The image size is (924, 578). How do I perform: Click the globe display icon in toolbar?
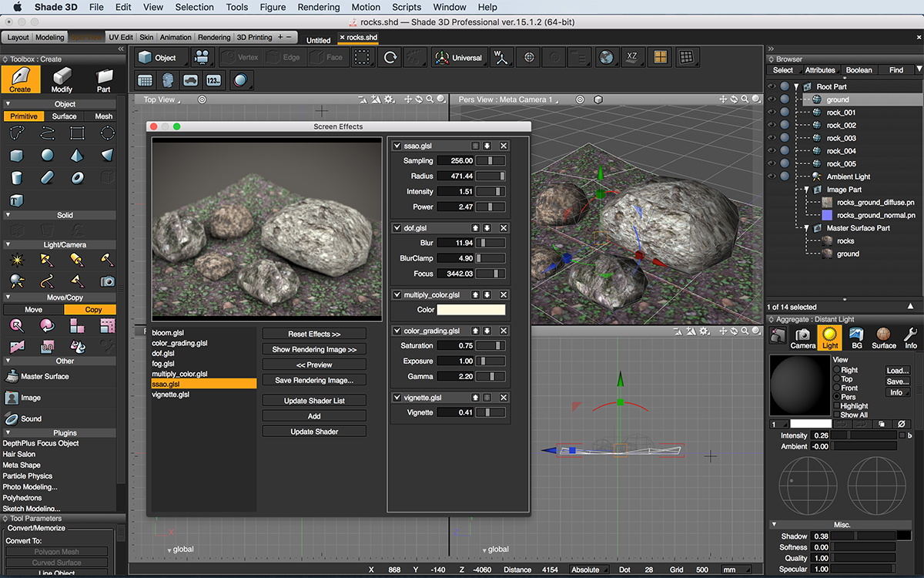[606, 57]
